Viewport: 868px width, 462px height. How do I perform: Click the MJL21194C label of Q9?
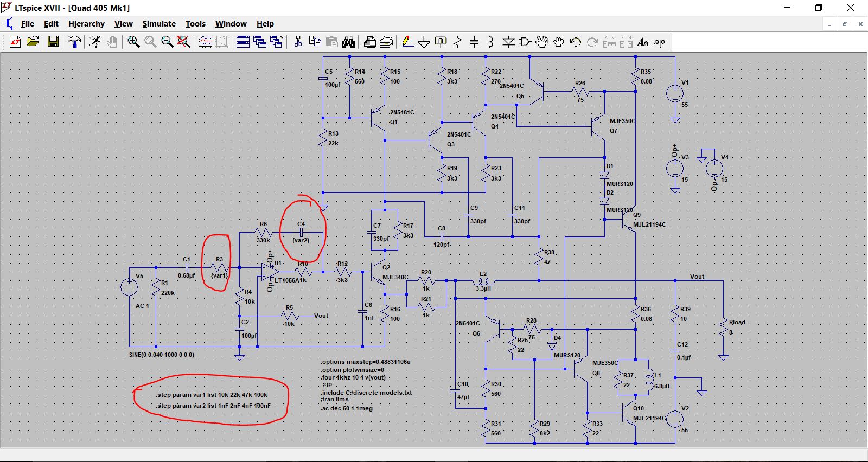[649, 224]
